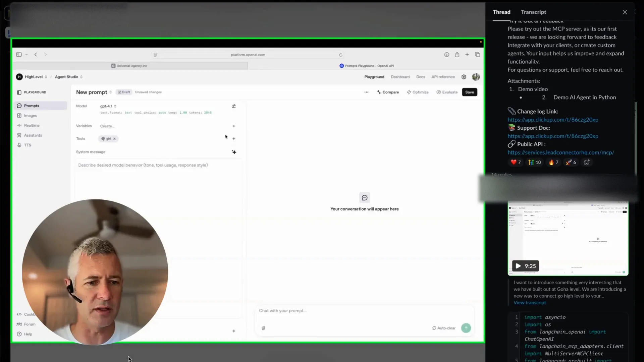Open the API reference nav tab
The image size is (644, 362).
pyautogui.click(x=443, y=77)
